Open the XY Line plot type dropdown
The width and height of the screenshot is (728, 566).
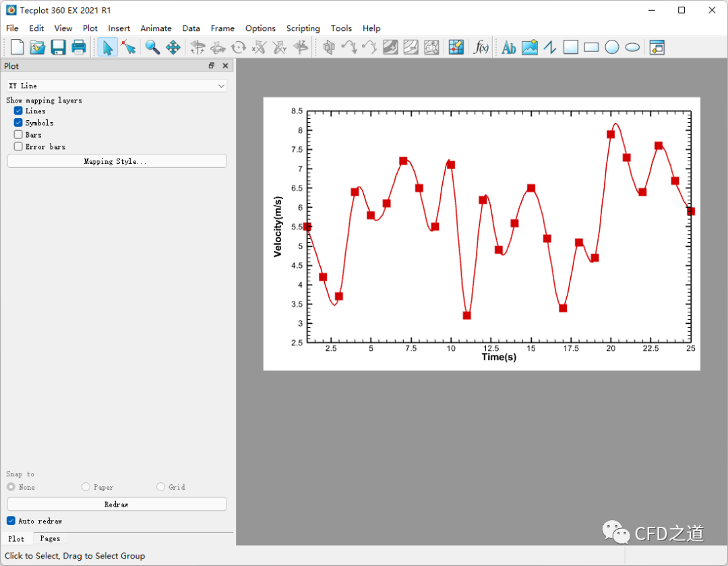pos(117,86)
